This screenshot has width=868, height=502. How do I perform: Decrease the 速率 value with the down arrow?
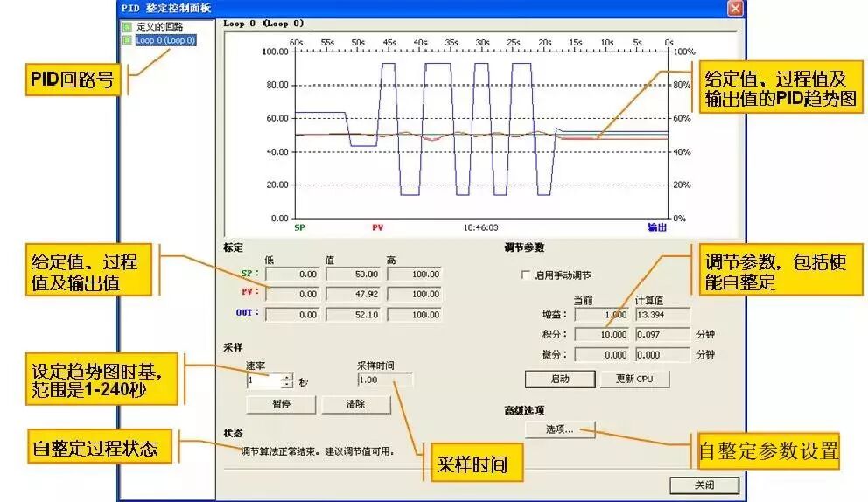(286, 385)
